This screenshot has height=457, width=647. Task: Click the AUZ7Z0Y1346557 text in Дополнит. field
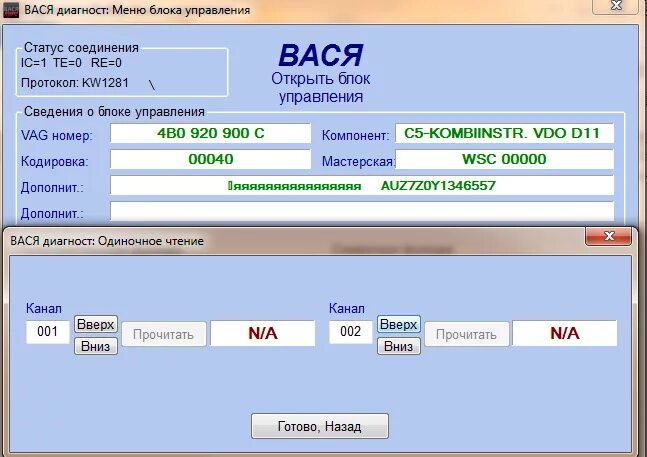tap(438, 186)
